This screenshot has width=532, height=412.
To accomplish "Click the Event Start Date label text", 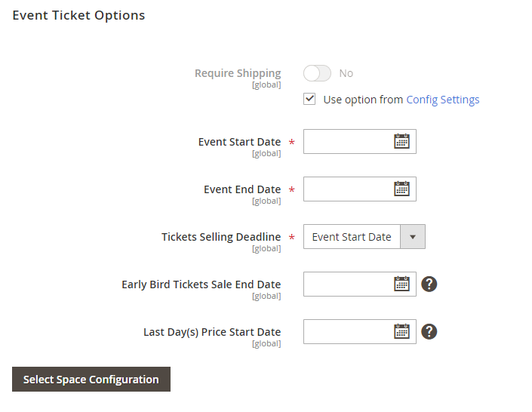I will pos(239,142).
